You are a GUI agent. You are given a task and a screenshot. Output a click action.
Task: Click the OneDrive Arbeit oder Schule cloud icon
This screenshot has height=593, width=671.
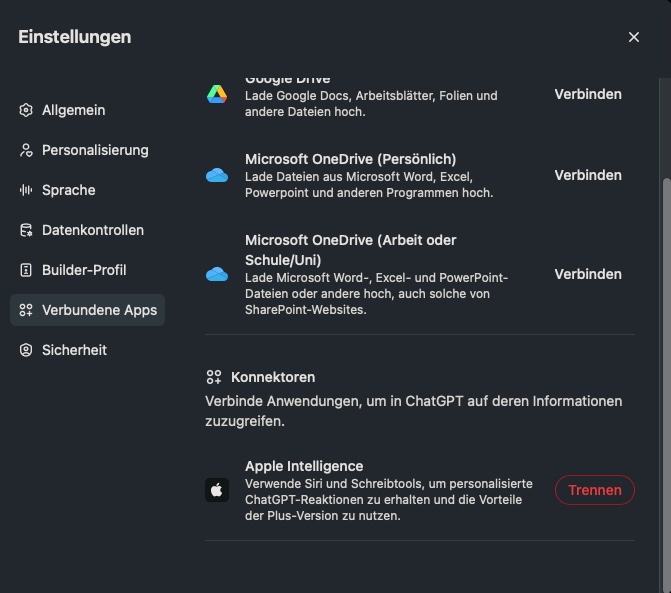pyautogui.click(x=217, y=274)
